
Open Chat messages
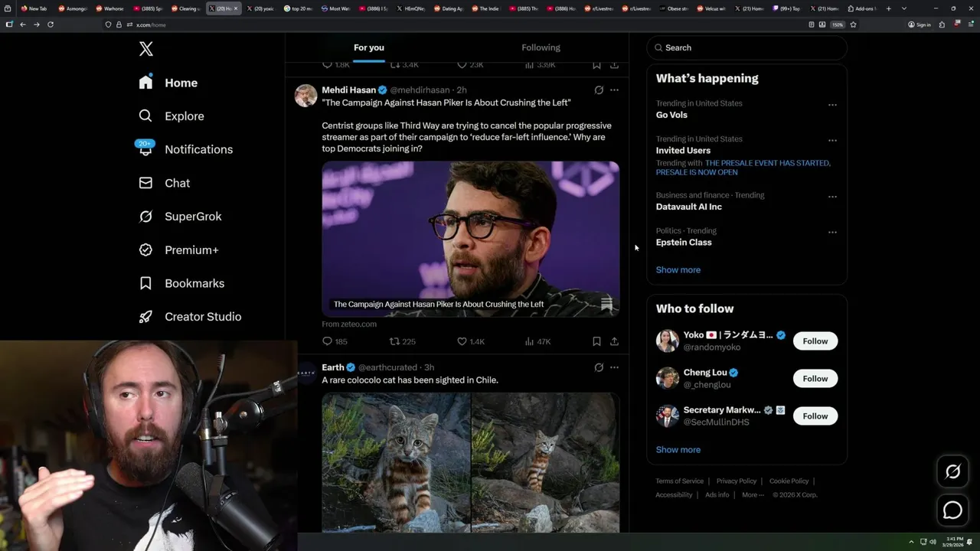point(165,183)
